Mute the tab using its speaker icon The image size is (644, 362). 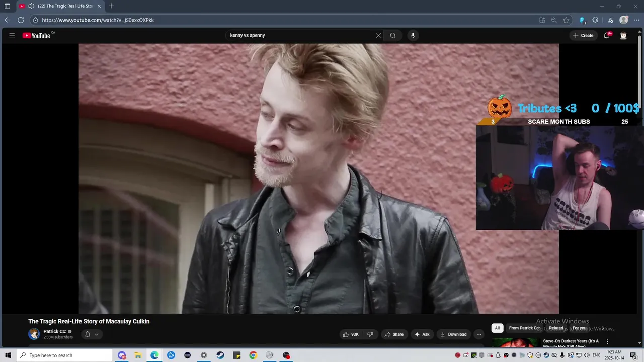(31, 6)
